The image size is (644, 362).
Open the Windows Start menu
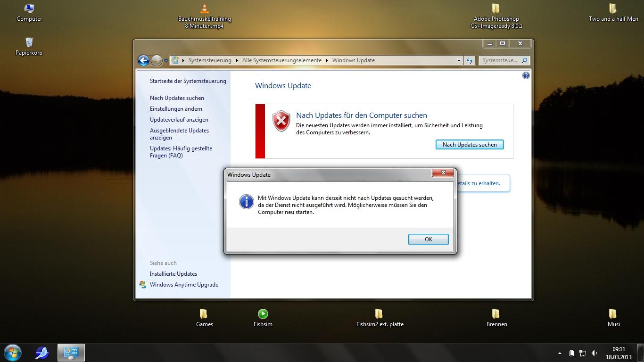[x=12, y=353]
